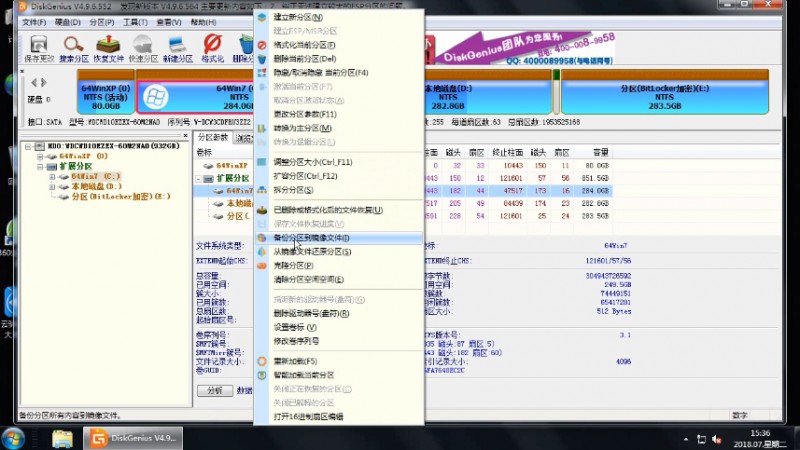Image resolution: width=800 pixels, height=450 pixels.
Task: Select 64Win7 (C:) in left tree
Action: pos(95,177)
